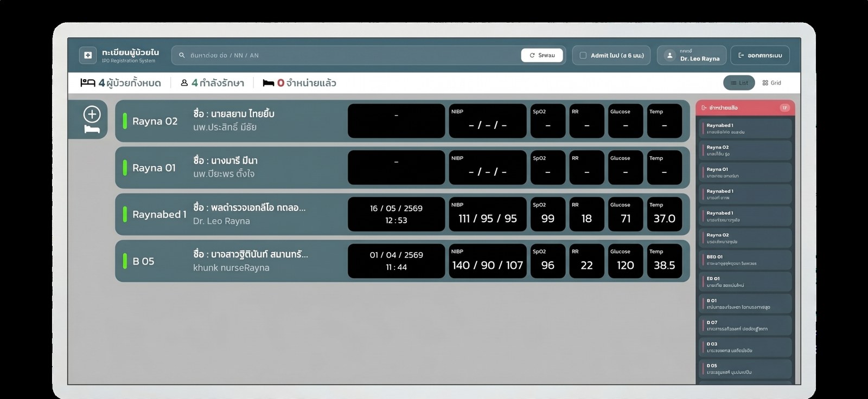Click NIBP value 140 / 90 / 107
The image size is (868, 399).
coord(488,265)
